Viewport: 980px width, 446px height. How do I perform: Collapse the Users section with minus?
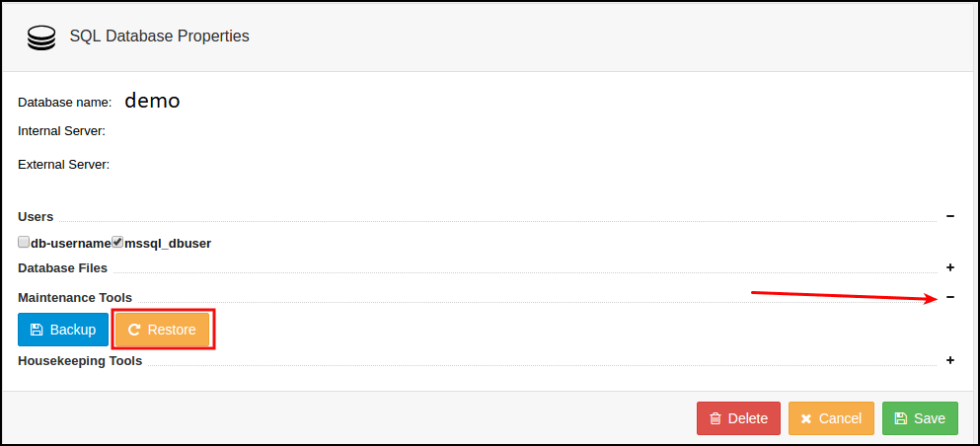(950, 215)
